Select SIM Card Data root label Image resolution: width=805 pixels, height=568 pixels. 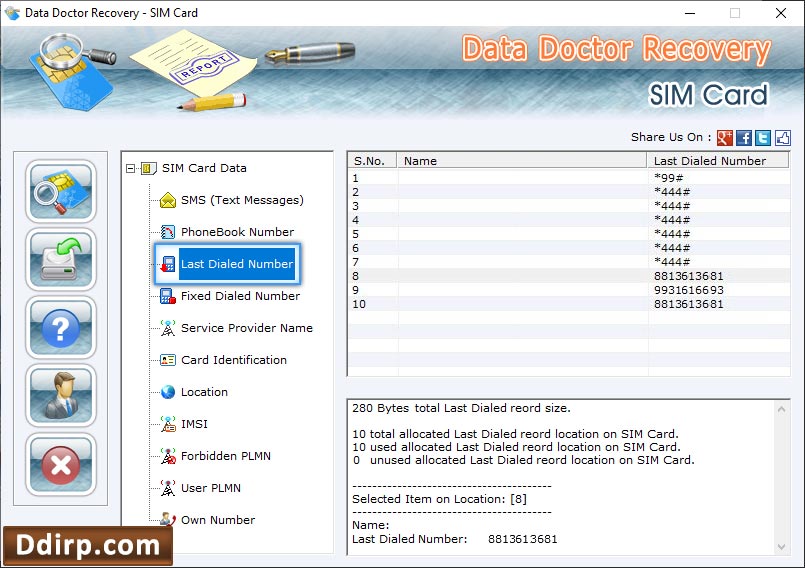pyautogui.click(x=204, y=168)
